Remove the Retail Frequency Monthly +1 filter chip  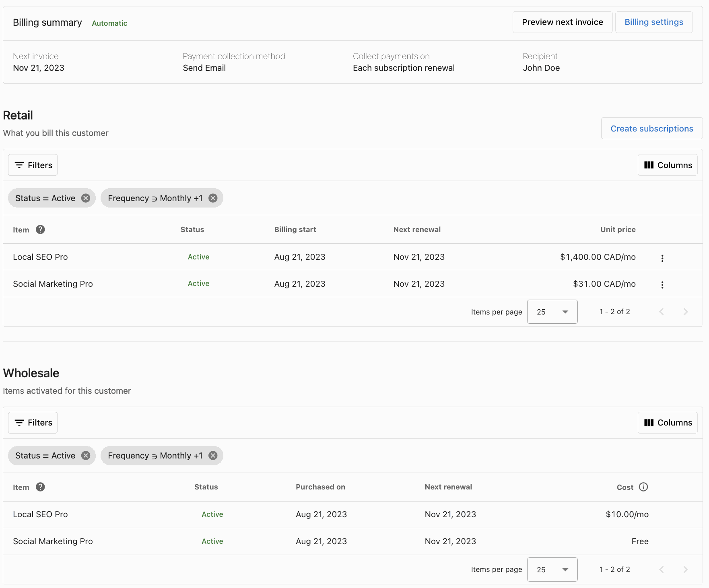click(213, 198)
